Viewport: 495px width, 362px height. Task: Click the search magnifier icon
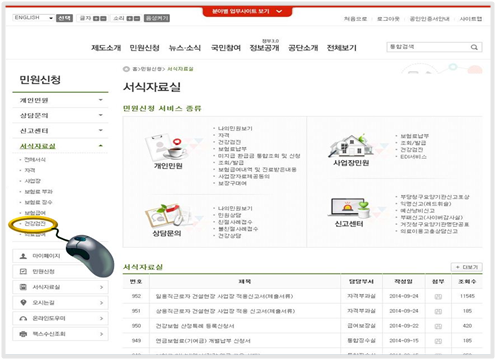(474, 47)
